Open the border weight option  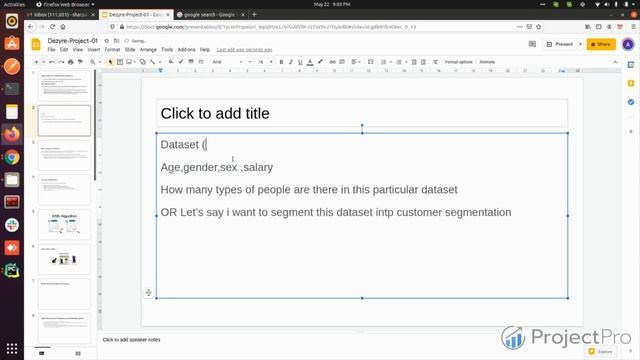[191, 62]
